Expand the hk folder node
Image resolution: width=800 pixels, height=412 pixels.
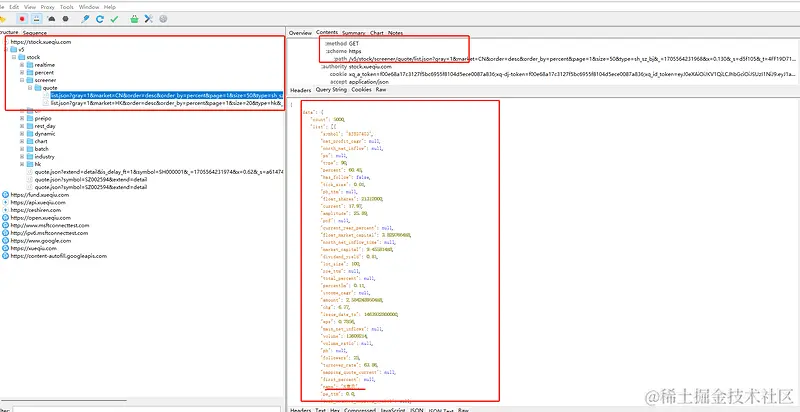pos(22,164)
